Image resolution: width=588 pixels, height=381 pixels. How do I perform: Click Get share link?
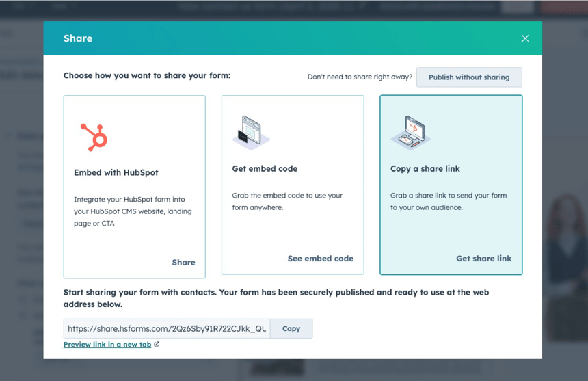[x=484, y=259]
